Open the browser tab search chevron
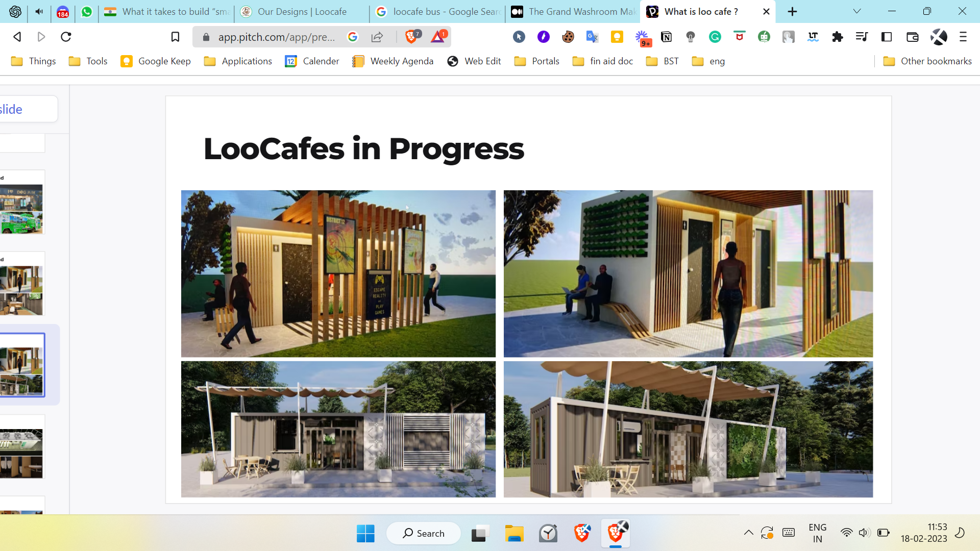The image size is (980, 551). point(856,11)
